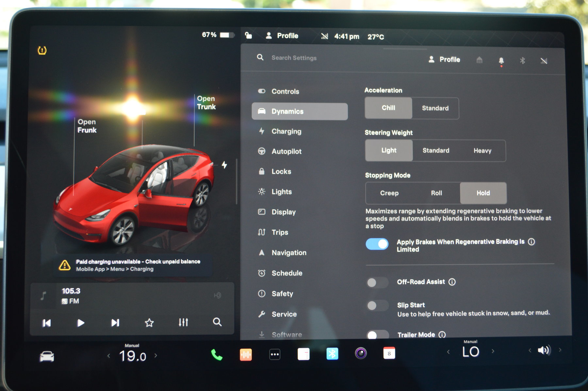The height and width of the screenshot is (391, 588).
Task: Open the phone app in the dock
Action: coord(216,354)
